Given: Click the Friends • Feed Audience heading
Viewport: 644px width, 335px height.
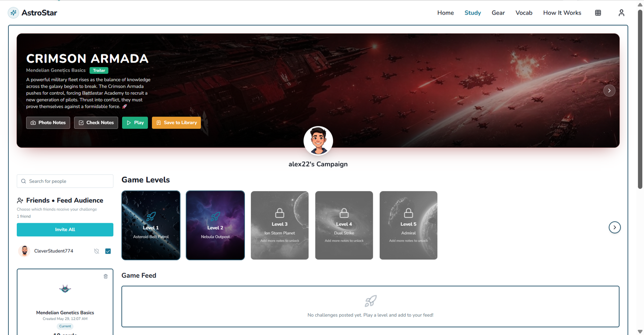Looking at the screenshot, I should tap(65, 200).
